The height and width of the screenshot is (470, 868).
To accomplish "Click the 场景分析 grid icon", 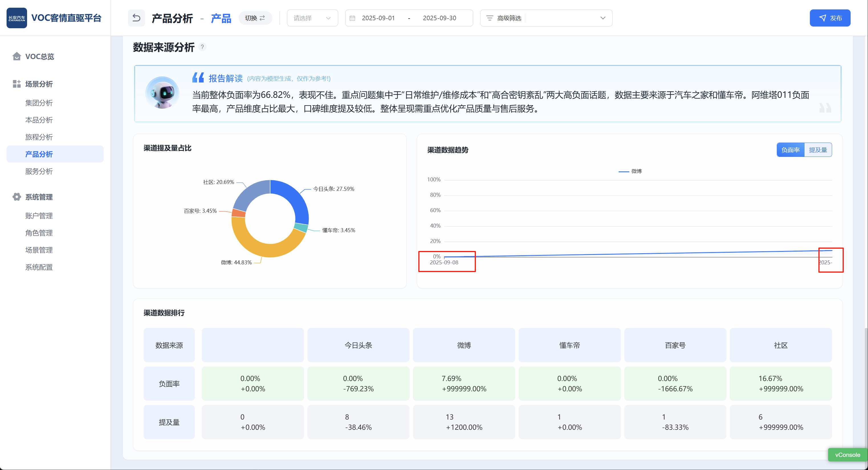I will 17,84.
